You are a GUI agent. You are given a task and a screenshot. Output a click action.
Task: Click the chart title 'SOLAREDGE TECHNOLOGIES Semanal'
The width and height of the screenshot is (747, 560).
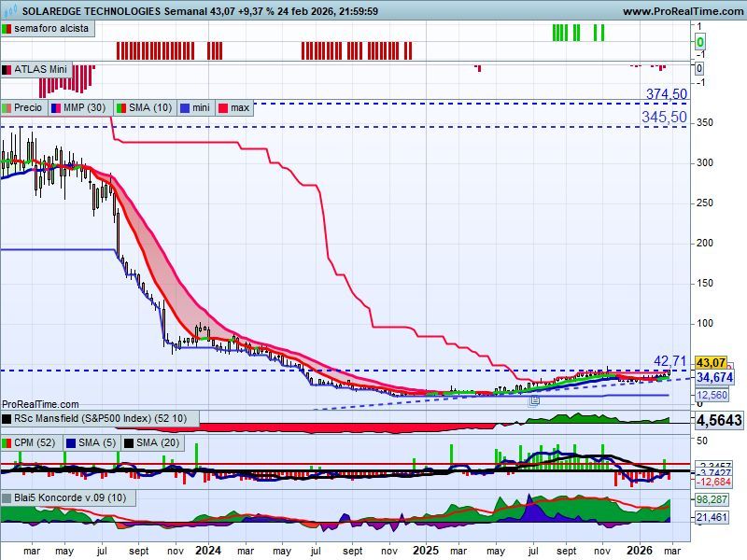pyautogui.click(x=115, y=11)
